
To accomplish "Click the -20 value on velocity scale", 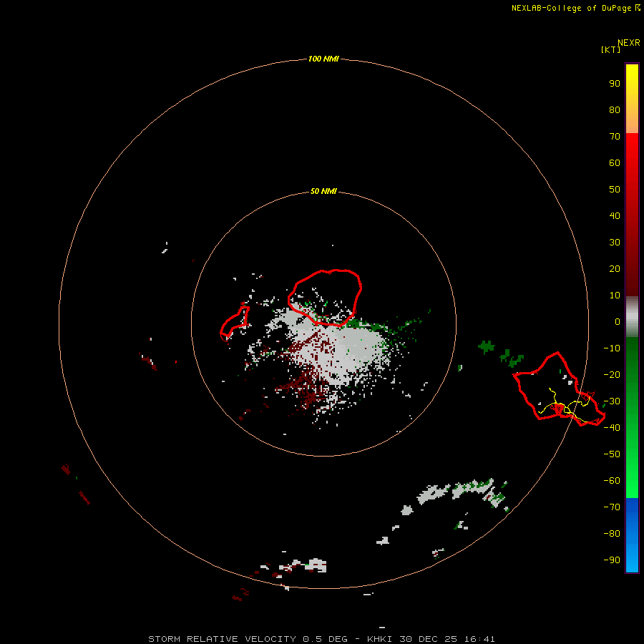I will coord(612,374).
